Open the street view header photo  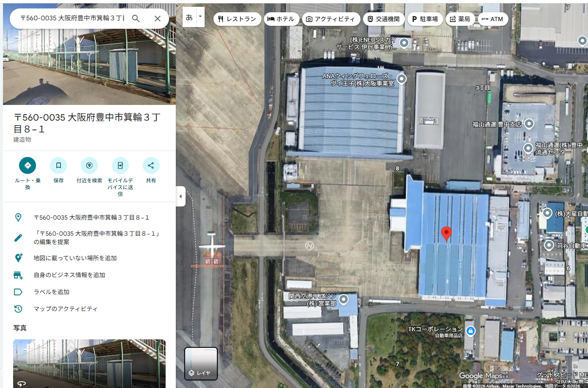coord(89,54)
